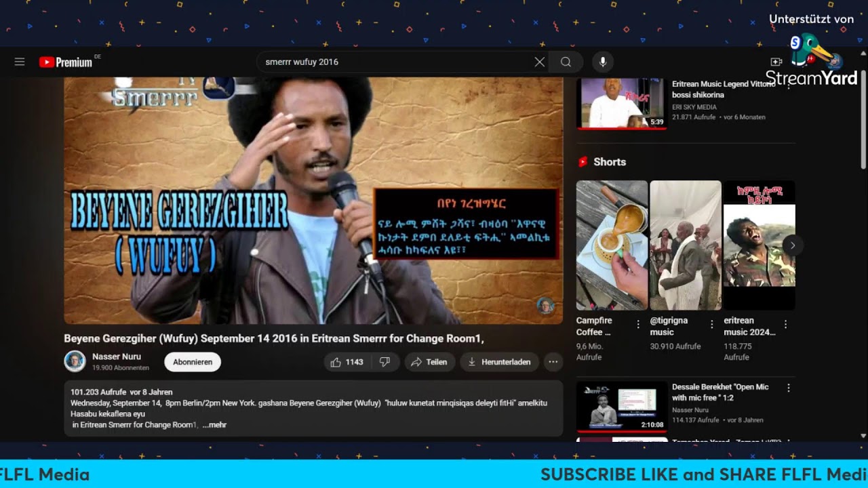
Task: Go to YouTube Premium home logo
Action: coord(66,62)
